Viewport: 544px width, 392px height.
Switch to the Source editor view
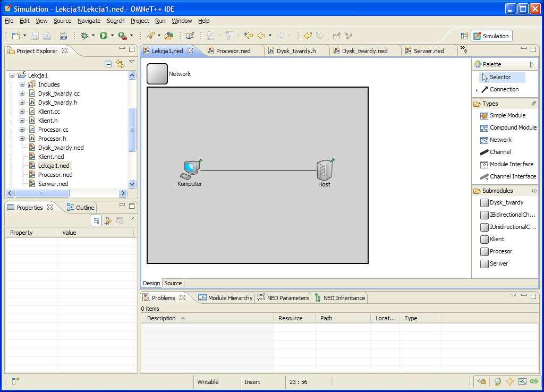click(173, 283)
